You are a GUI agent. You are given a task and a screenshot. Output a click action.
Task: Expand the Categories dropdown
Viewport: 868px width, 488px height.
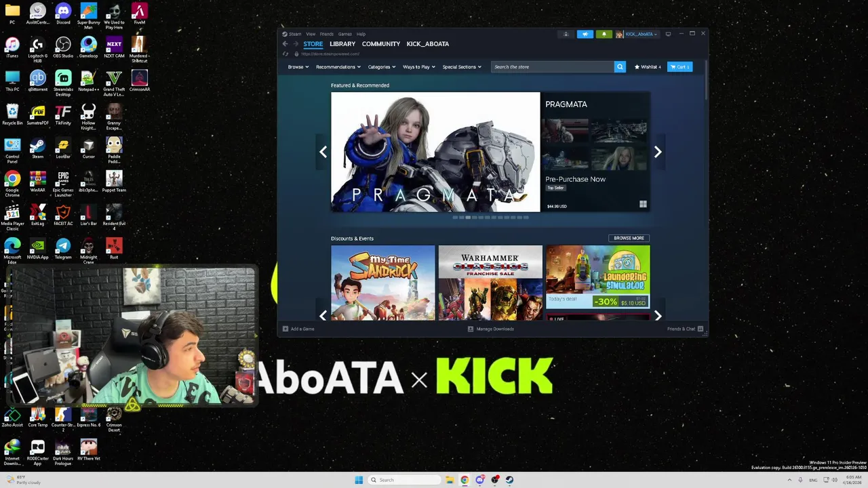(382, 67)
